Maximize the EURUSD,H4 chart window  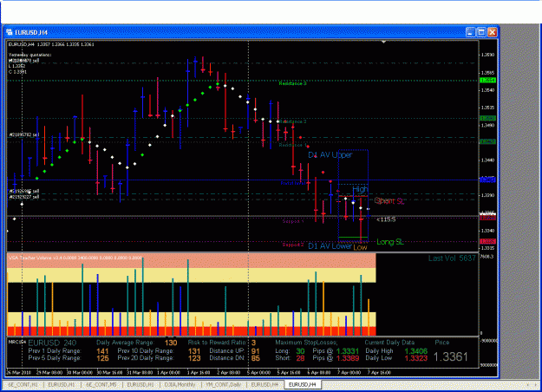pyautogui.click(x=481, y=32)
